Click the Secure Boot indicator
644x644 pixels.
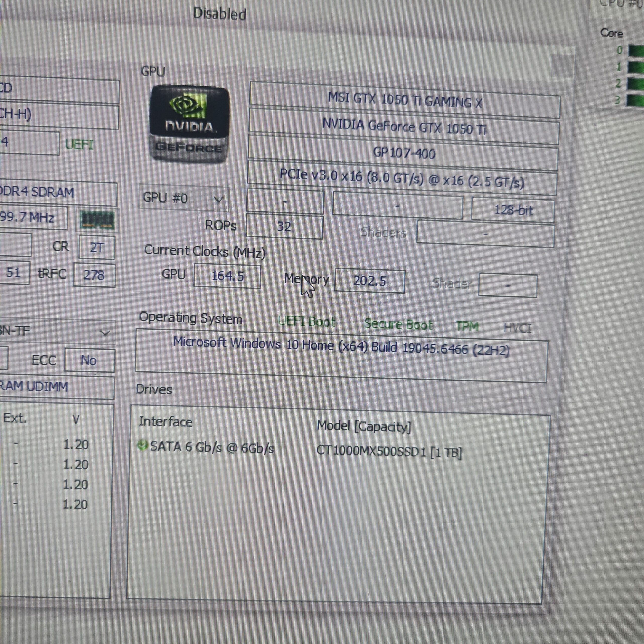398,324
